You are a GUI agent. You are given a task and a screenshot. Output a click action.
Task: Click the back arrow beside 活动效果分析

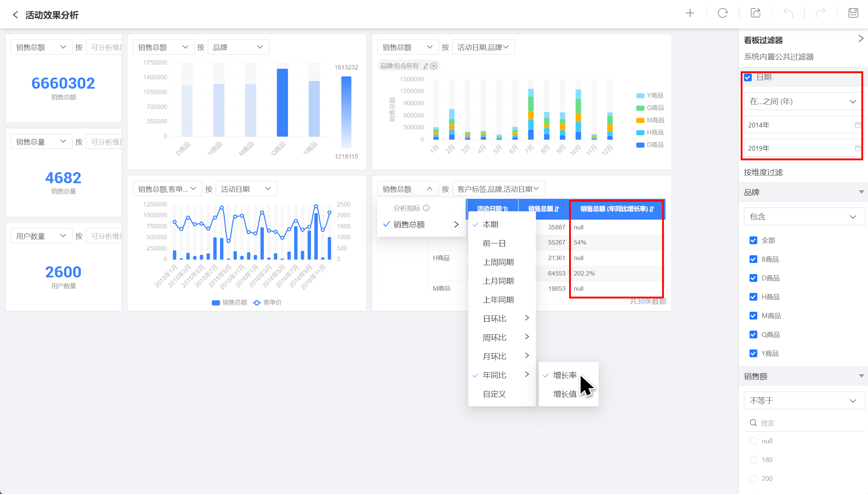(x=15, y=15)
